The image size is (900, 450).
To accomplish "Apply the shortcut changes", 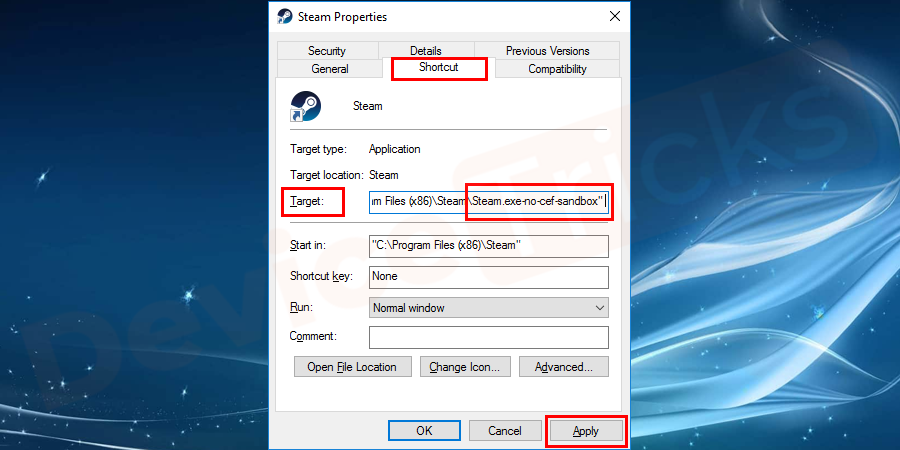I will [x=586, y=430].
